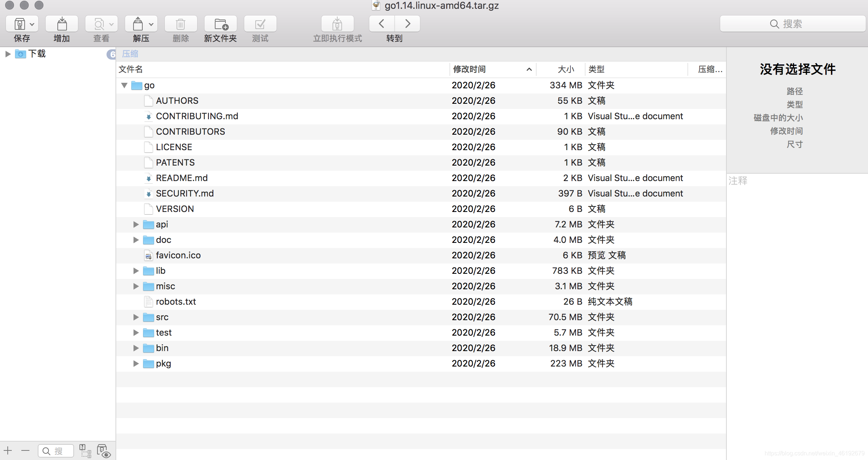This screenshot has height=460, width=868.
Task: Open the Extract (解压) dropdown arrow
Action: click(x=151, y=25)
